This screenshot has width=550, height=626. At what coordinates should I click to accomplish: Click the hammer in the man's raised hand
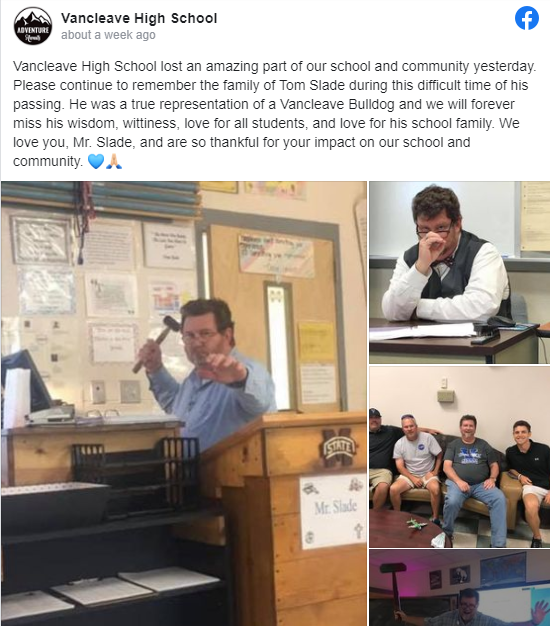coord(156,342)
